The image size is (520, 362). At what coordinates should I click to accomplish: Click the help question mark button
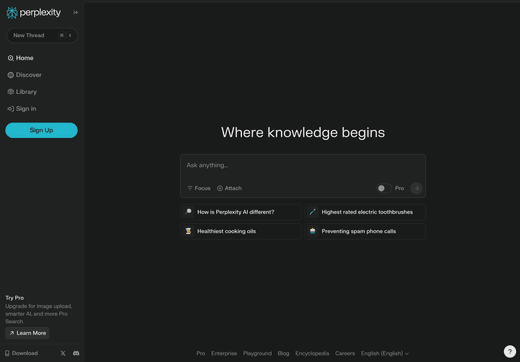[x=510, y=351]
